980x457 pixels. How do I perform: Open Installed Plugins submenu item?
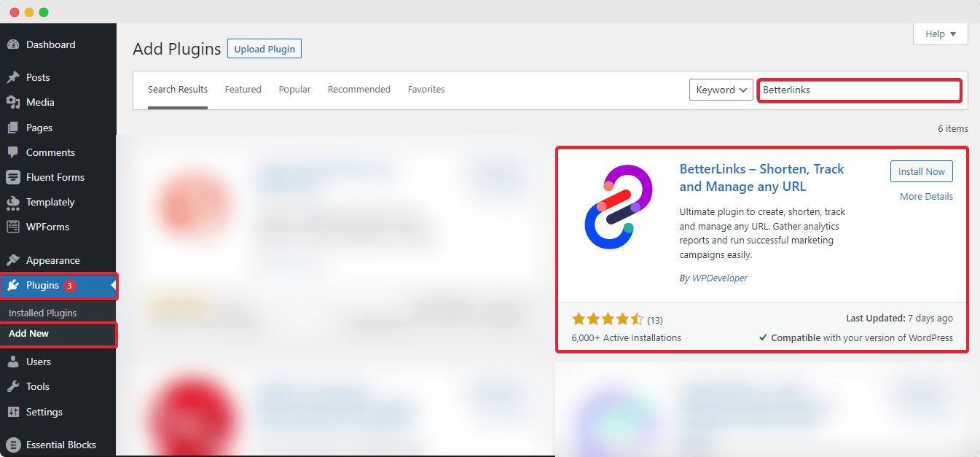pyautogui.click(x=42, y=313)
